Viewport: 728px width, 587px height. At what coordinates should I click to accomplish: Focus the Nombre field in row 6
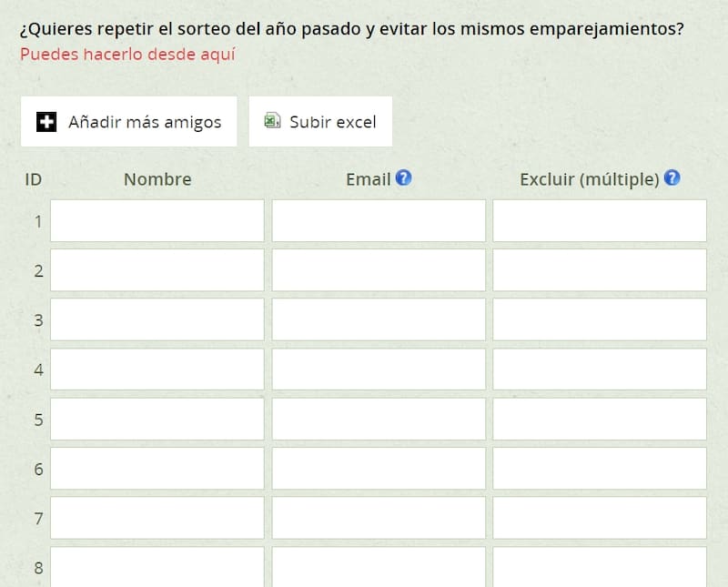tap(157, 468)
